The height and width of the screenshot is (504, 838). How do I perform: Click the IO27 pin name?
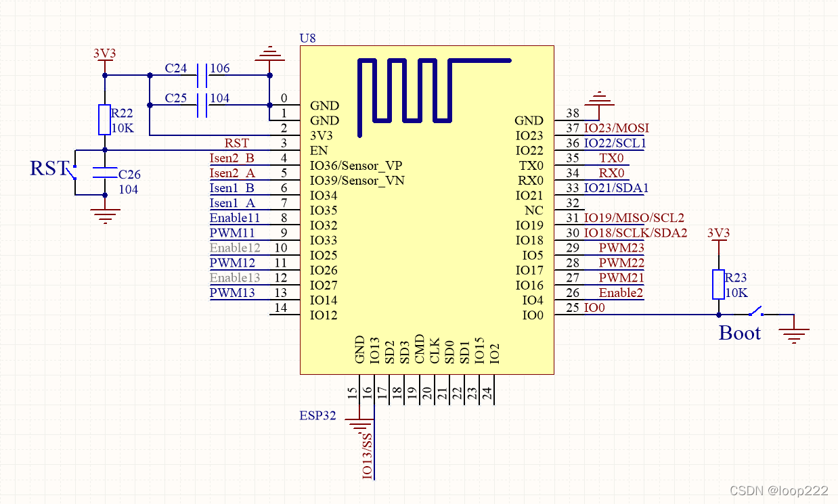tap(324, 285)
